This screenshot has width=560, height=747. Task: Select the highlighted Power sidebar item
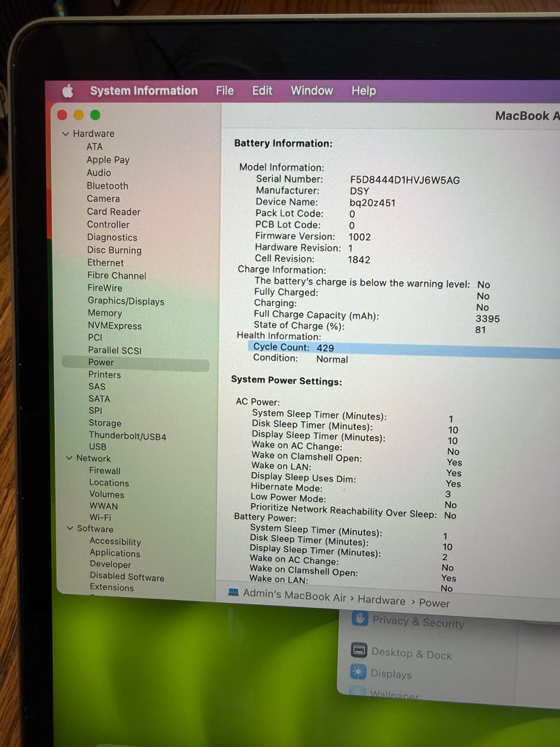click(x=135, y=363)
